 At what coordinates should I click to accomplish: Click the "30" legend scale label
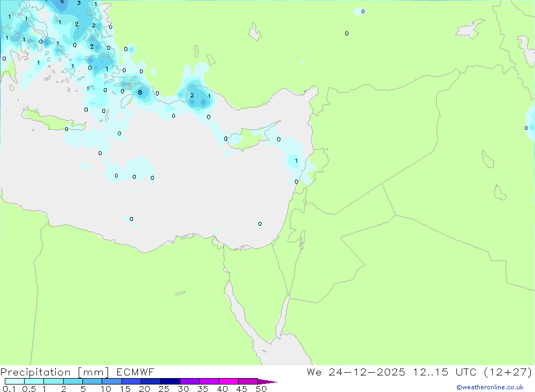[183, 389]
